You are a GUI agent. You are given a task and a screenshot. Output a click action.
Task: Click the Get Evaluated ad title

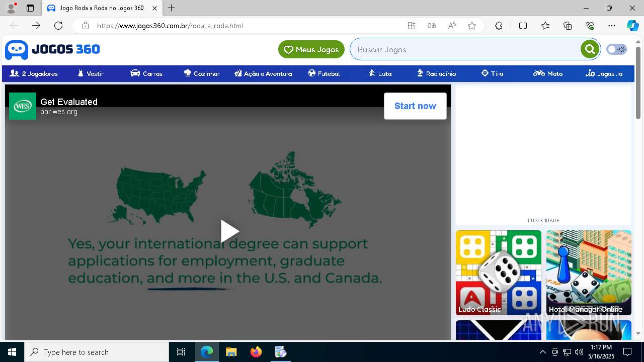click(69, 102)
